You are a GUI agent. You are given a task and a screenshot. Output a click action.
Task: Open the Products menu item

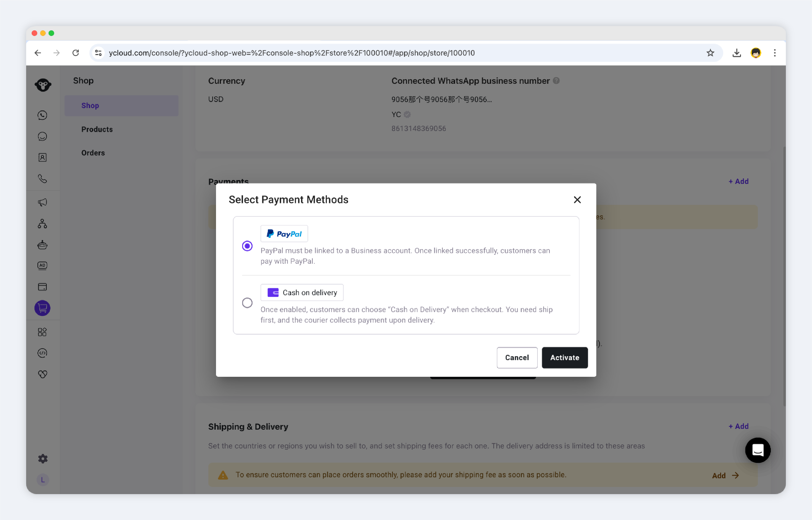(x=97, y=129)
